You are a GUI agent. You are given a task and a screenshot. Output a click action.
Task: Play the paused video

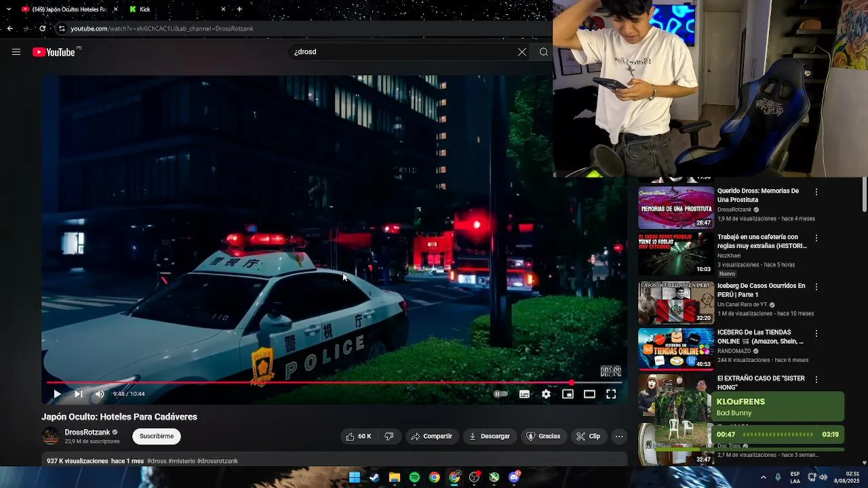[57, 394]
